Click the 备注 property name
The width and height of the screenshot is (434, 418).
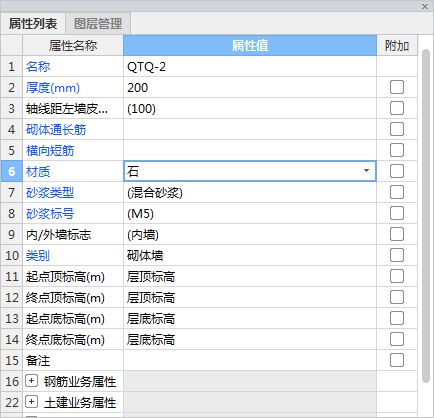tap(38, 361)
